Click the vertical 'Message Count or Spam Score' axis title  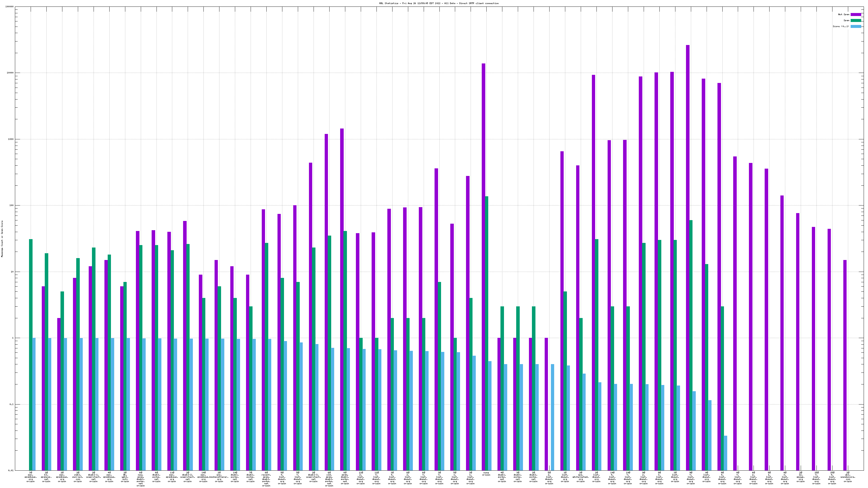tap(2, 239)
